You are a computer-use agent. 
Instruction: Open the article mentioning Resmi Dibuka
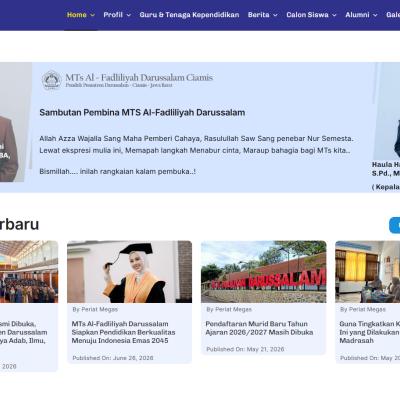pos(23,332)
